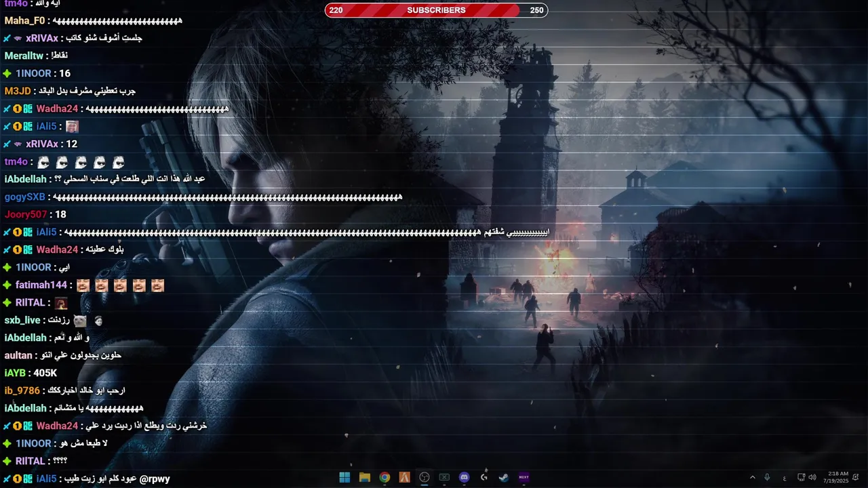Click the green diamond badge on 1INOOR 16
Screen dimensions: 868x488
pyautogui.click(x=7, y=74)
